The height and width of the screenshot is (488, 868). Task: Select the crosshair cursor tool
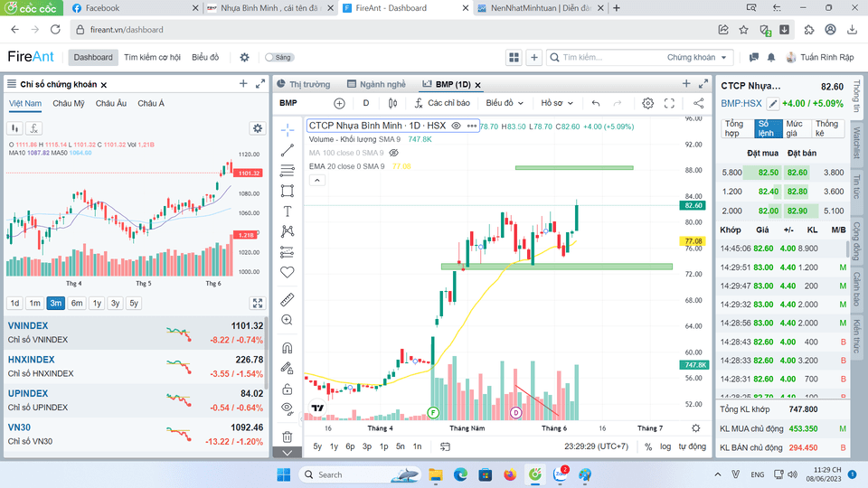tap(288, 130)
